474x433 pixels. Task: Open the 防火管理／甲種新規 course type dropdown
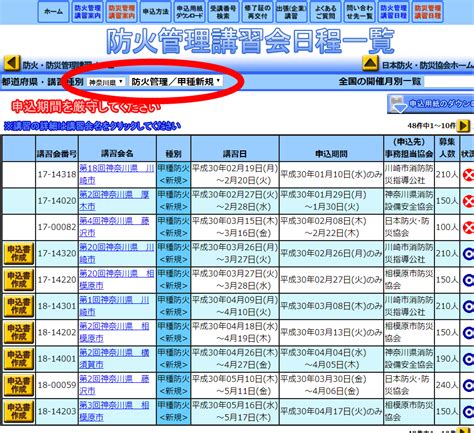[x=176, y=81]
